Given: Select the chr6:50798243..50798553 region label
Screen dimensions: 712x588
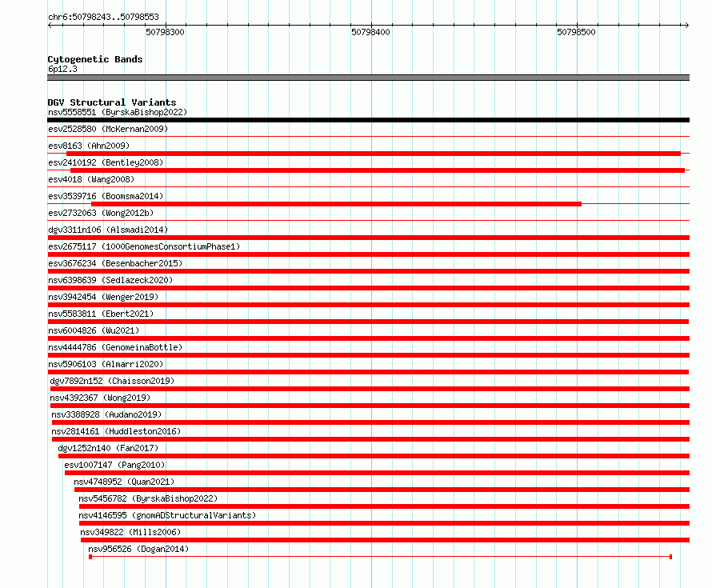Looking at the screenshot, I should (x=103, y=18).
